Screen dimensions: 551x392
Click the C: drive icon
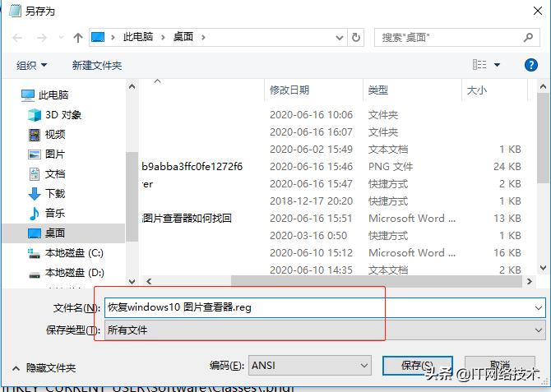pyautogui.click(x=34, y=253)
